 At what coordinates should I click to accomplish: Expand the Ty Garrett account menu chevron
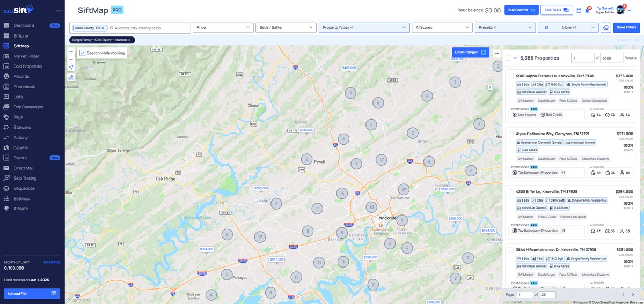(x=630, y=10)
